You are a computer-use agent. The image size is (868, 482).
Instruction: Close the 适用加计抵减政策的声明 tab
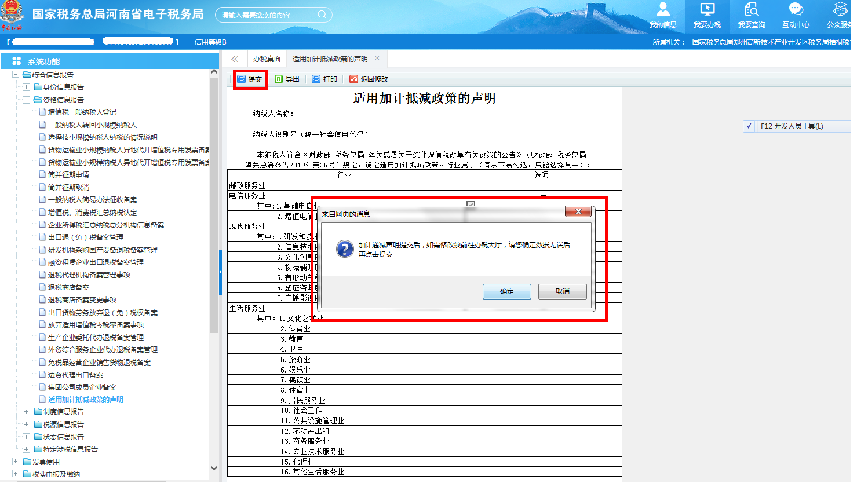[x=377, y=58]
